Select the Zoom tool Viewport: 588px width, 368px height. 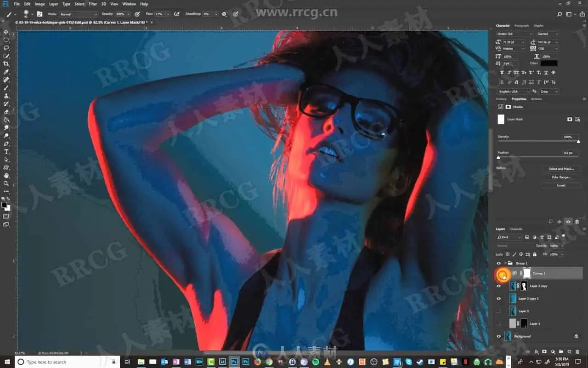6,183
